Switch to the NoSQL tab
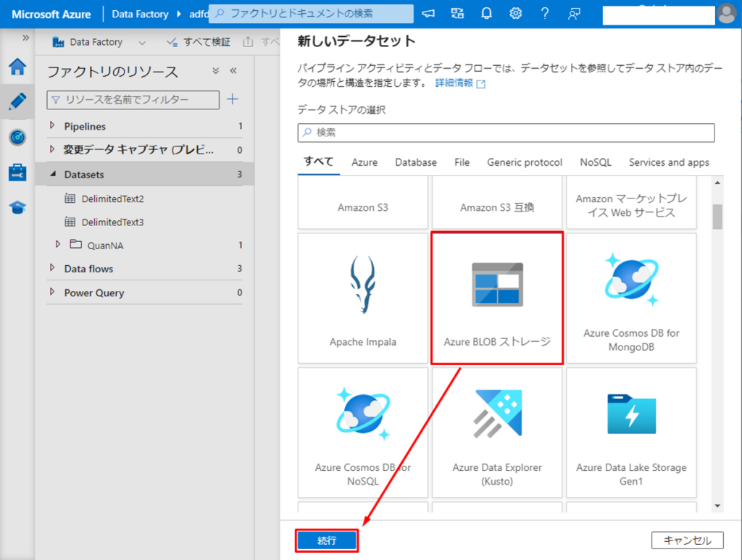 pyautogui.click(x=596, y=162)
